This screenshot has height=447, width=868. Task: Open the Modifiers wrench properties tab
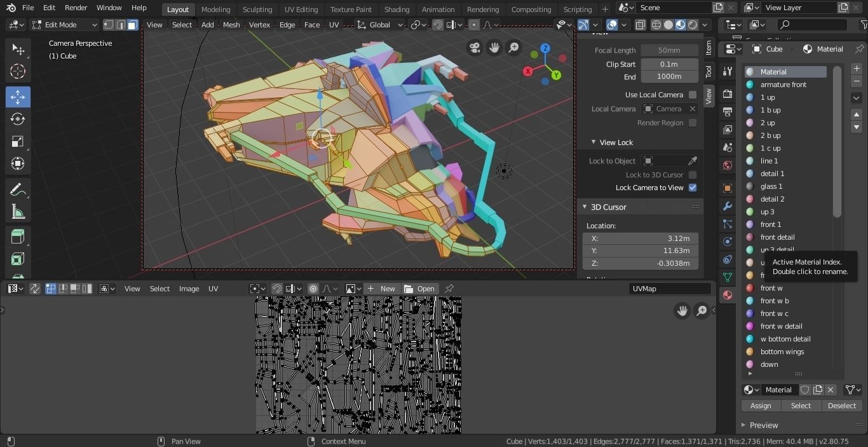[x=728, y=206]
